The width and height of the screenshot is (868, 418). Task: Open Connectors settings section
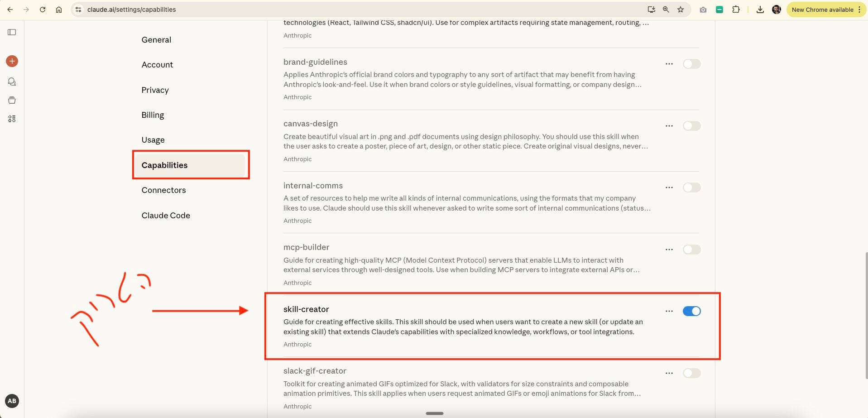coord(163,190)
